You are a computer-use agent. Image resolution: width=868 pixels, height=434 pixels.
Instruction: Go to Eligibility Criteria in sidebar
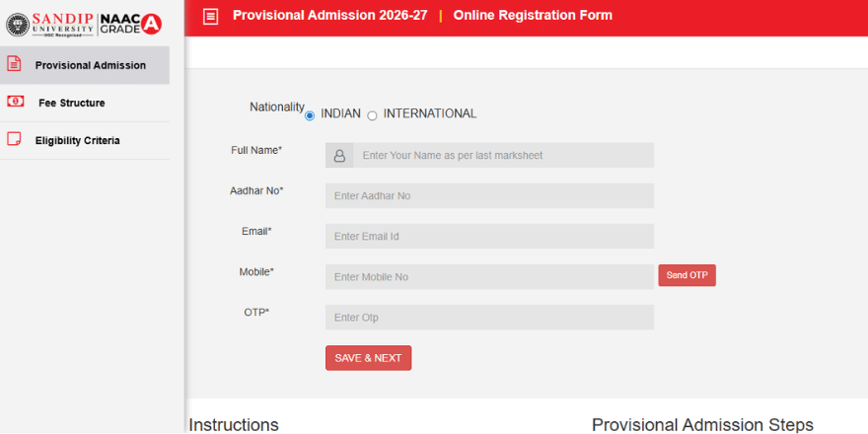point(77,140)
